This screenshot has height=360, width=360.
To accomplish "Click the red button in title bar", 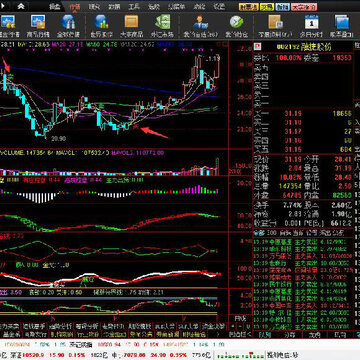I will click(x=304, y=7).
